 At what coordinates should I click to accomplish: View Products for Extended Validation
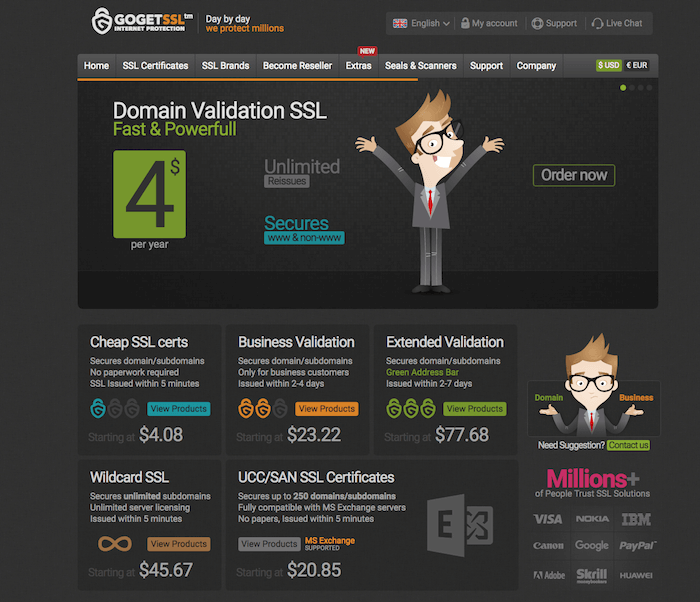(475, 409)
